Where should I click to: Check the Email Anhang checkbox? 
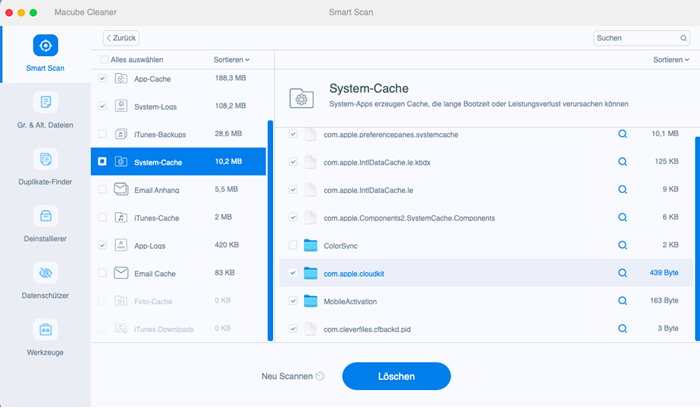pos(102,189)
